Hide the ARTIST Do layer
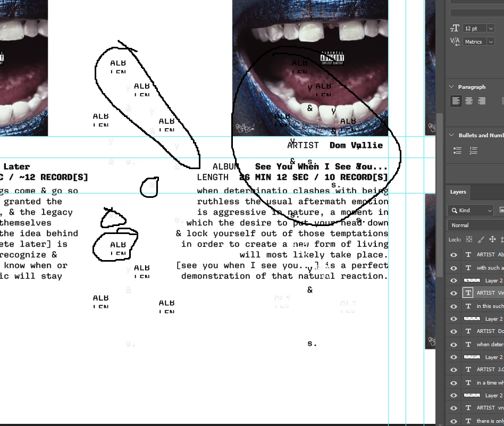Viewport: 504px width, 426px height. pyautogui.click(x=453, y=331)
